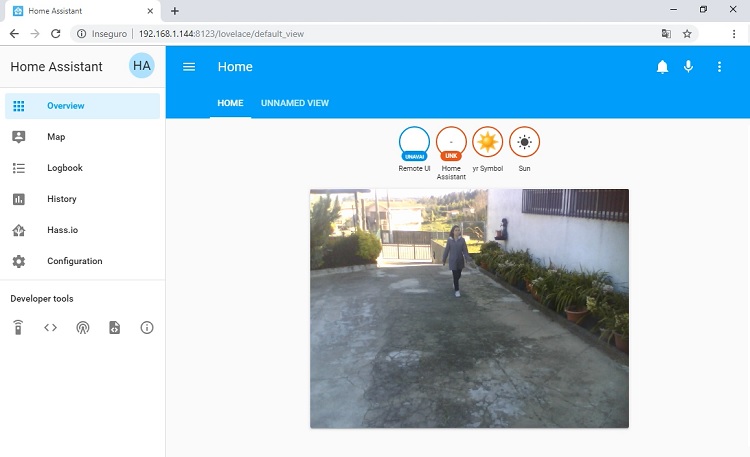This screenshot has width=750, height=457.
Task: Switch to the UNNAMED VIEW tab
Action: pos(295,103)
